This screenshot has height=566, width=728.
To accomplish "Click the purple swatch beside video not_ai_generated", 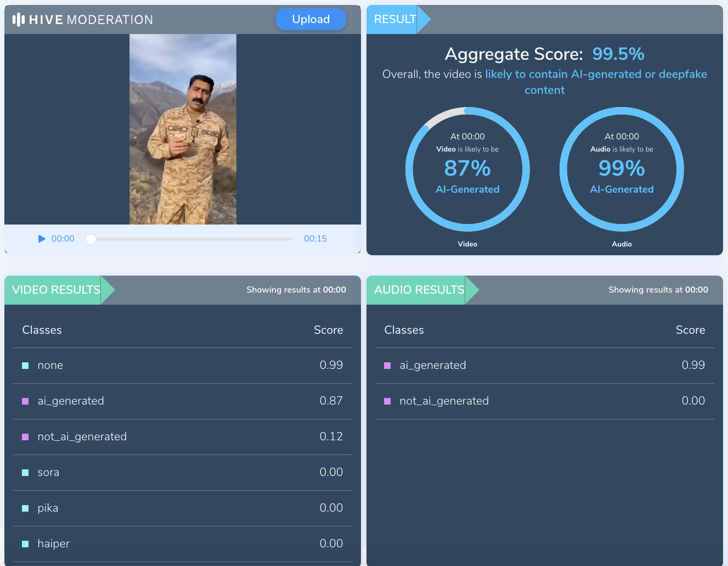I will tap(25, 437).
